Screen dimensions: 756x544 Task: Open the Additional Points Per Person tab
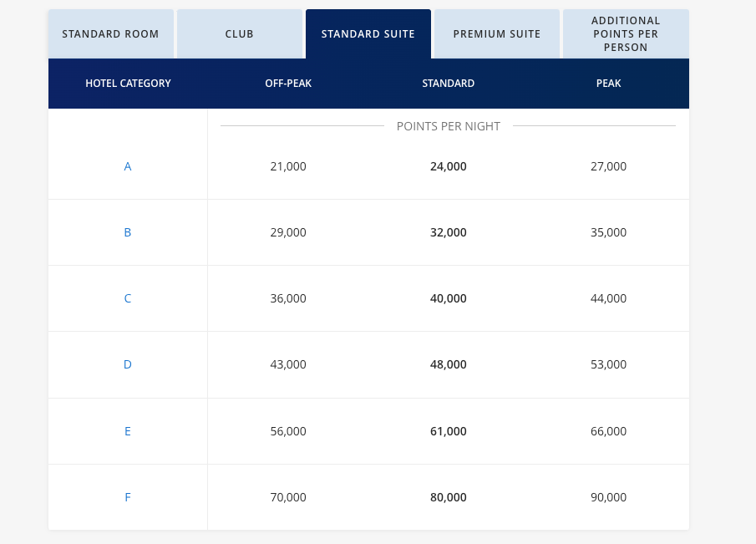(626, 33)
